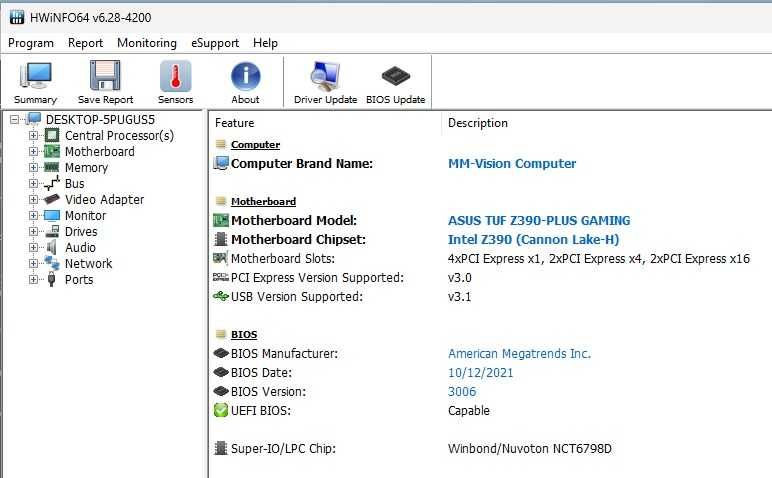Open the eSupport menu
Screen dimensions: 772x478
[x=215, y=43]
